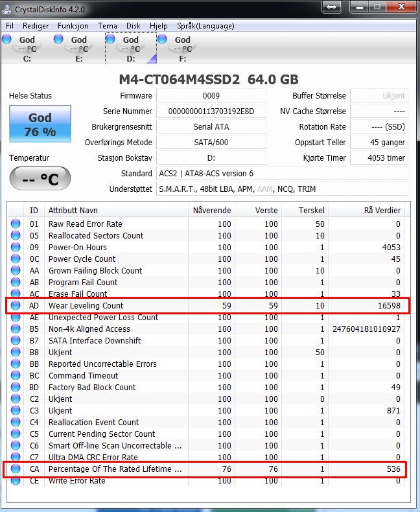
Task: Click the status orb of B8 Ukjent row
Action: 16,352
